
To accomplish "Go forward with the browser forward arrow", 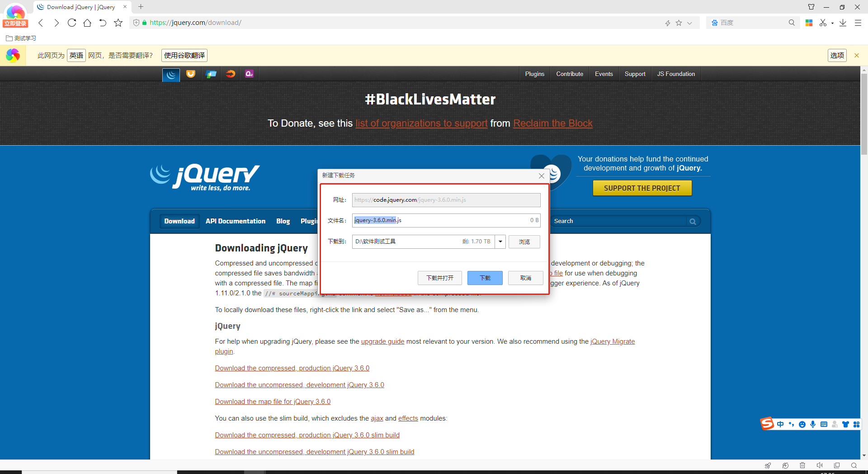I will pos(57,23).
